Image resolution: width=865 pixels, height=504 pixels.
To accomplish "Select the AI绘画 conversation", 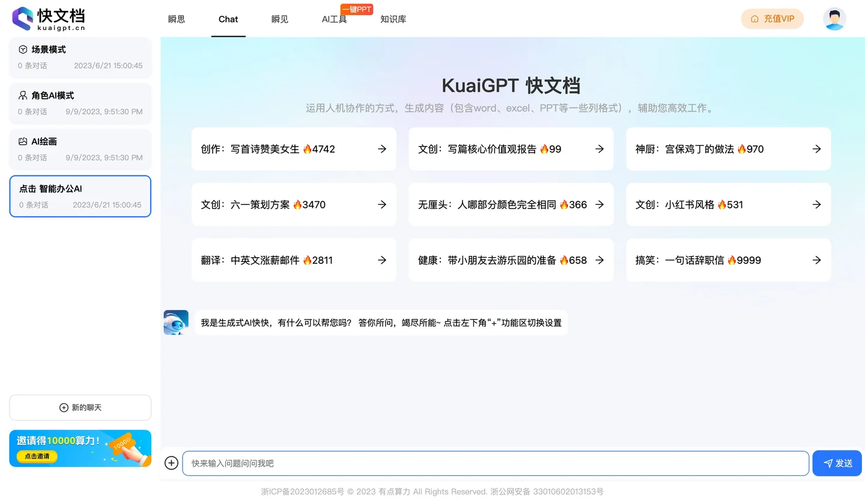I will coord(80,150).
